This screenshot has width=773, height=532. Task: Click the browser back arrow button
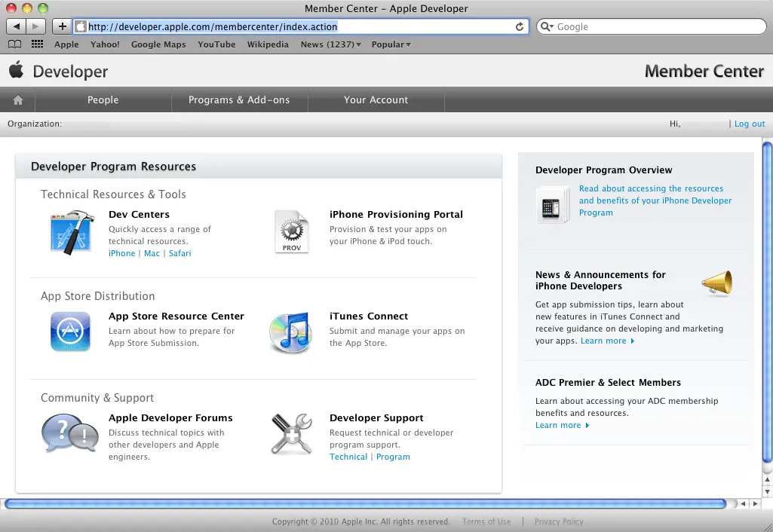pos(17,26)
